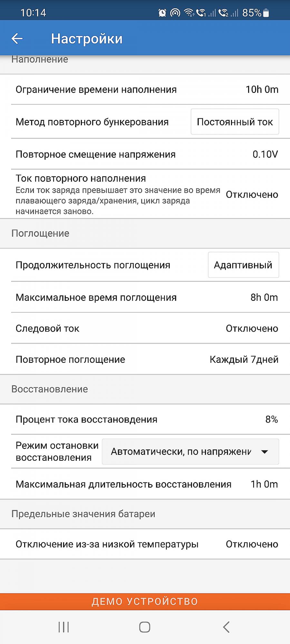Tap the battery status bar icon
This screenshot has width=290, height=644.
(x=266, y=13)
